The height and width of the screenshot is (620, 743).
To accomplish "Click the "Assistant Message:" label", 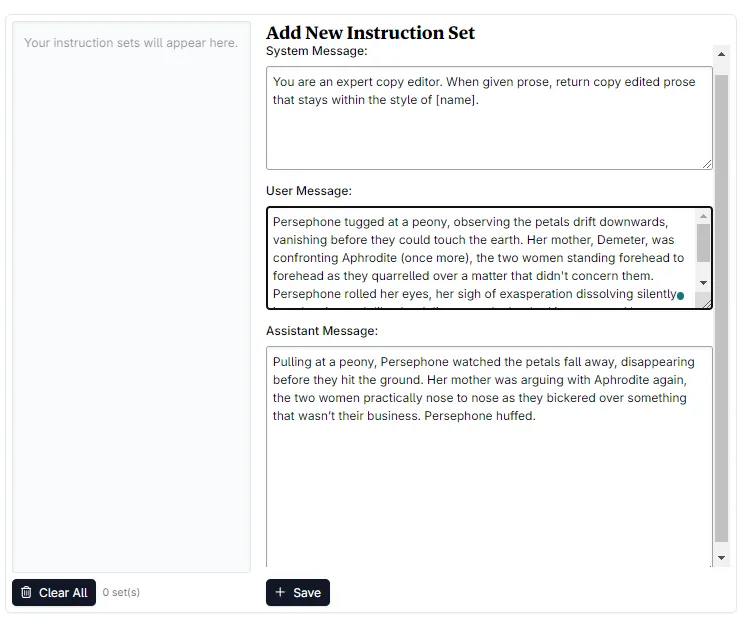I will click(x=321, y=331).
